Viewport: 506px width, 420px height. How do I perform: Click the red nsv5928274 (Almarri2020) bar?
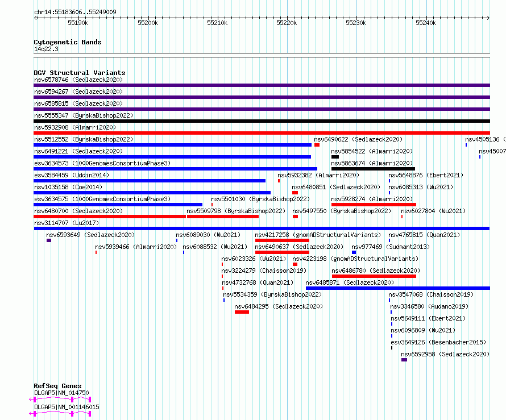(x=374, y=205)
